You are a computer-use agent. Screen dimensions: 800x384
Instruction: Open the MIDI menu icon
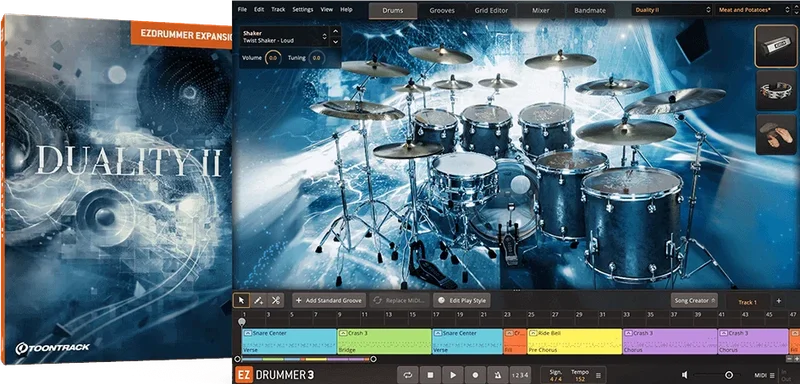click(x=771, y=375)
